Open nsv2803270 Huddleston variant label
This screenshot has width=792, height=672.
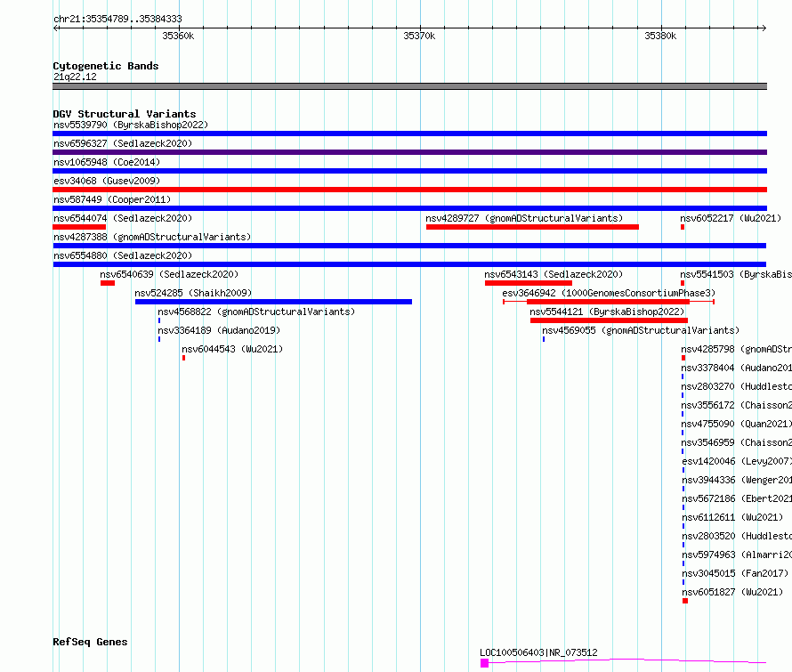737,386
